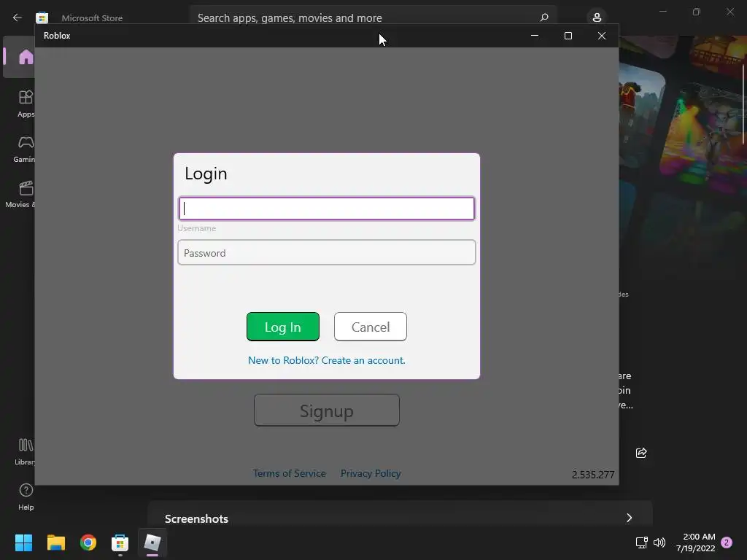The width and height of the screenshot is (747, 560).
Task: Open the notification count badge
Action: [x=727, y=542]
